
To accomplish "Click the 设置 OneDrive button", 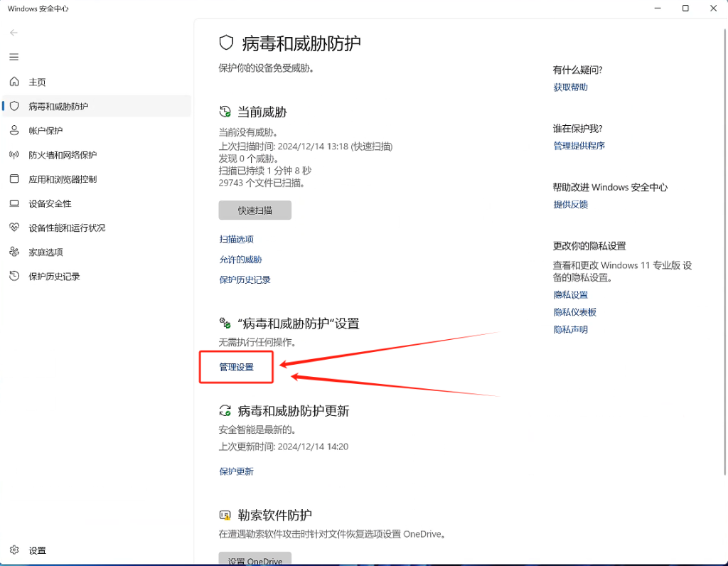I will coord(255,559).
